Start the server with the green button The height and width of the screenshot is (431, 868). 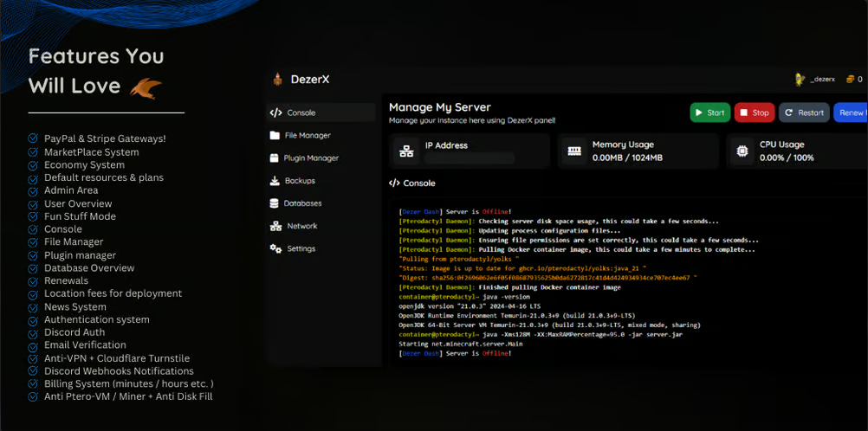coord(710,113)
